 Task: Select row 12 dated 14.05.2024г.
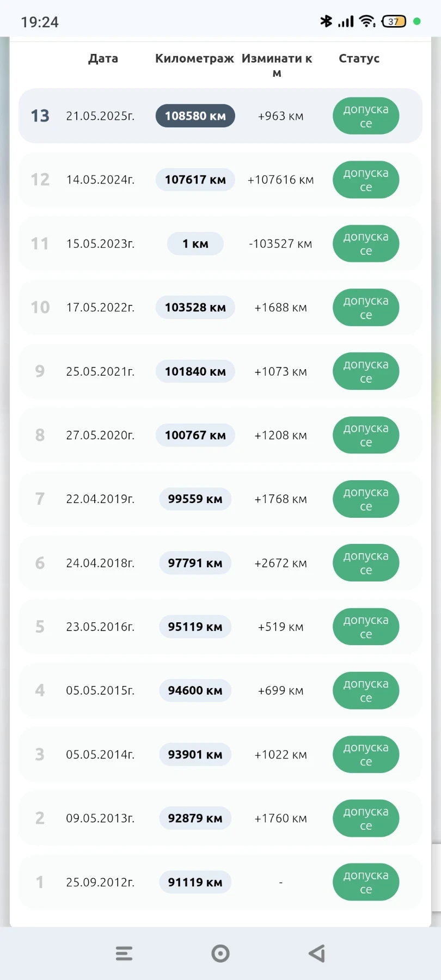(100, 180)
